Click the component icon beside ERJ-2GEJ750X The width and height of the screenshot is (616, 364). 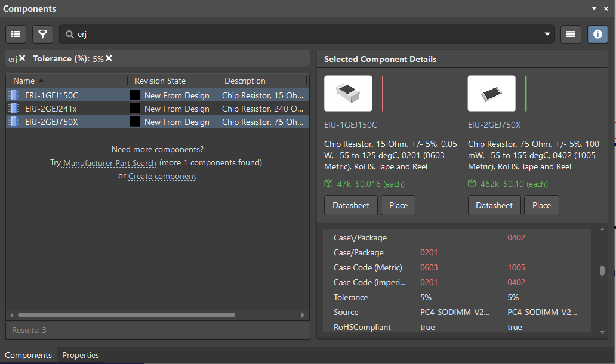point(13,122)
